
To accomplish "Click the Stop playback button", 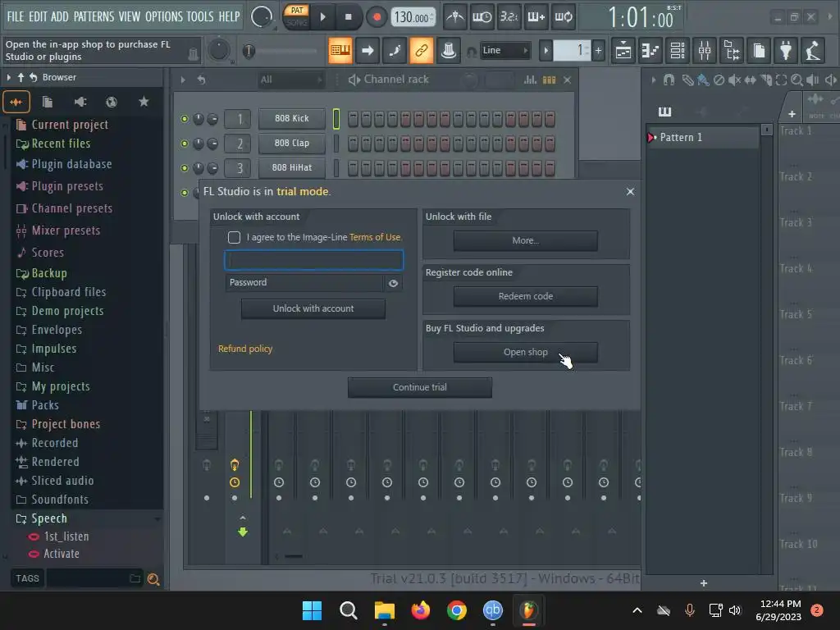I will tap(348, 17).
